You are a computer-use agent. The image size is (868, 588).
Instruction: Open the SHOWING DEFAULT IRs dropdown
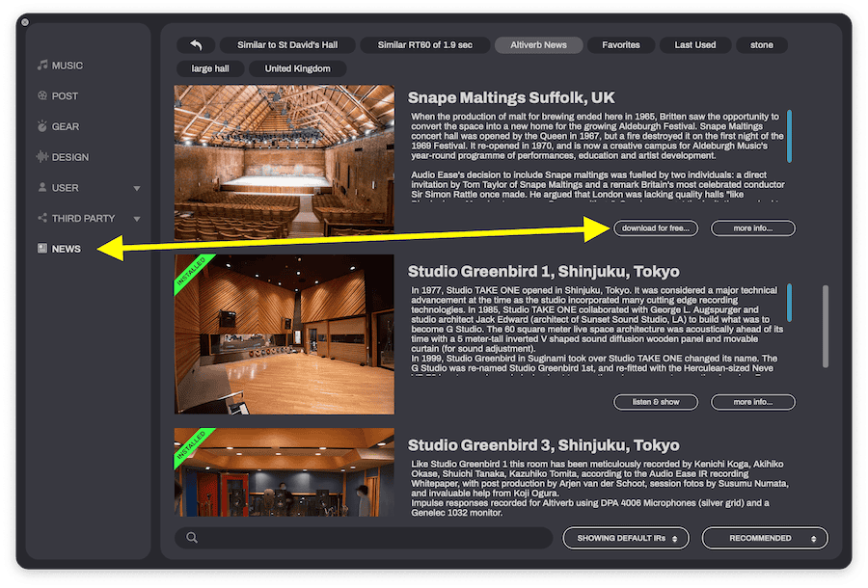pos(626,538)
